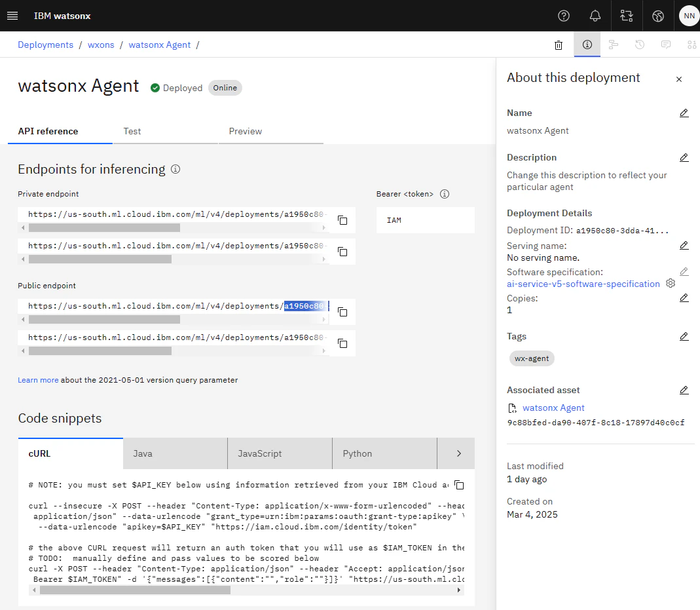Switch to the API reference tab
The height and width of the screenshot is (610, 700).
pyautogui.click(x=60, y=131)
